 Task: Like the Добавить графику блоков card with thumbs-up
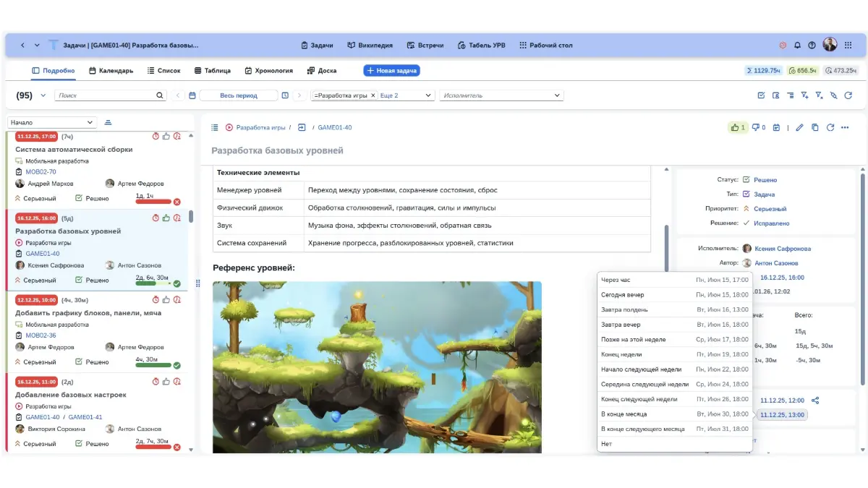(x=166, y=299)
